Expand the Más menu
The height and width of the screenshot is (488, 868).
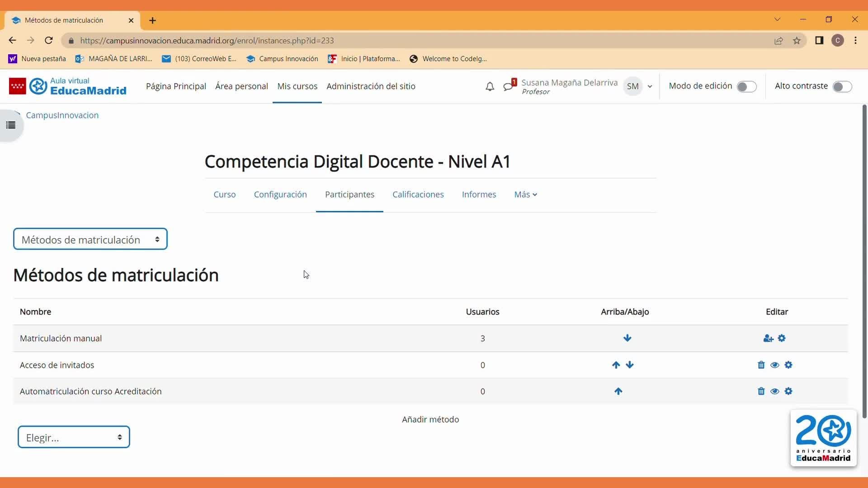[x=525, y=195]
